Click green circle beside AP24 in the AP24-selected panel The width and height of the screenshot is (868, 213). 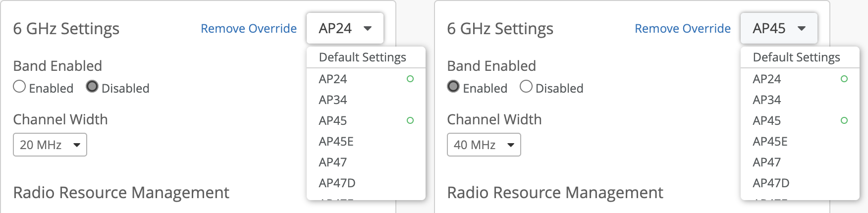pos(410,79)
